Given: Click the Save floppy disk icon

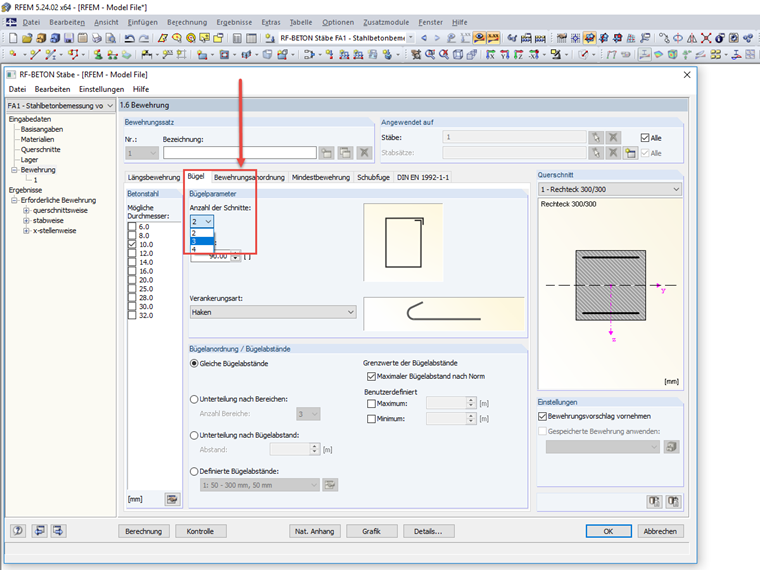Looking at the screenshot, I should [69, 38].
